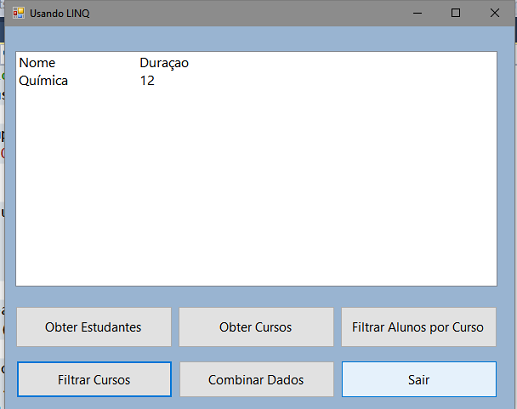The image size is (517, 409).
Task: Click the duration value 12
Action: pyautogui.click(x=147, y=81)
